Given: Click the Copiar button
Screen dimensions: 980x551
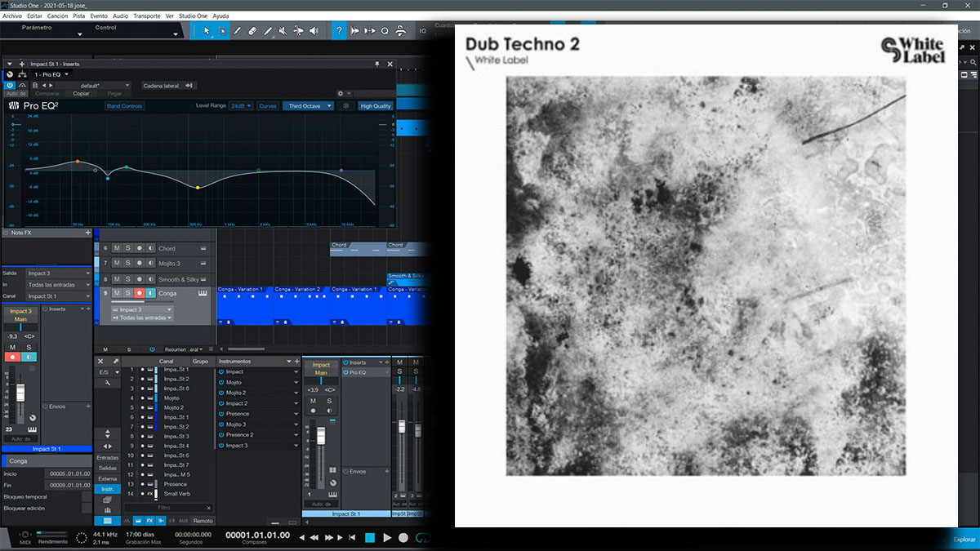Looking at the screenshot, I should [81, 94].
